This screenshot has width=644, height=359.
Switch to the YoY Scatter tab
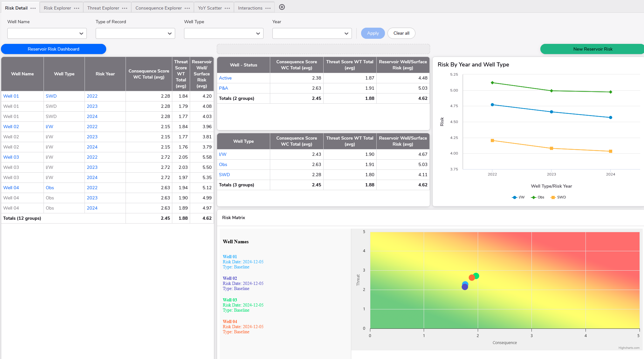(x=210, y=8)
